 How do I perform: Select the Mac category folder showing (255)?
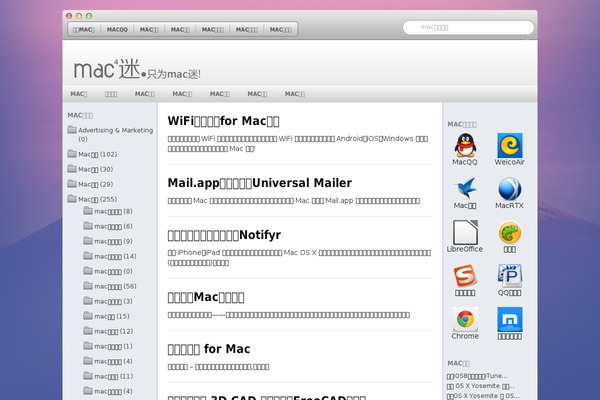92,199
